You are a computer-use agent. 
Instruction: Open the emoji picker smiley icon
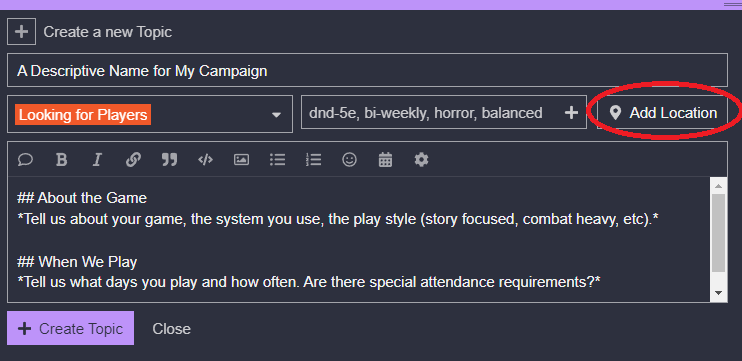coord(349,160)
